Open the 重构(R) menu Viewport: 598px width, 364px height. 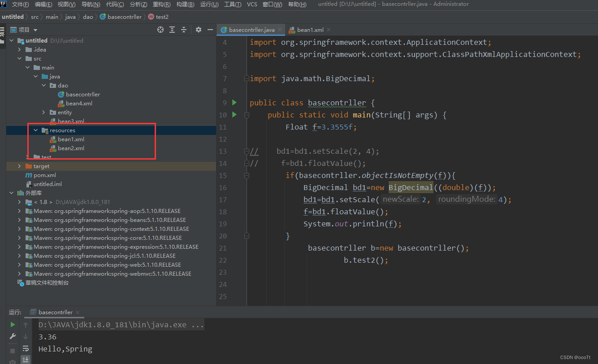[x=162, y=4]
